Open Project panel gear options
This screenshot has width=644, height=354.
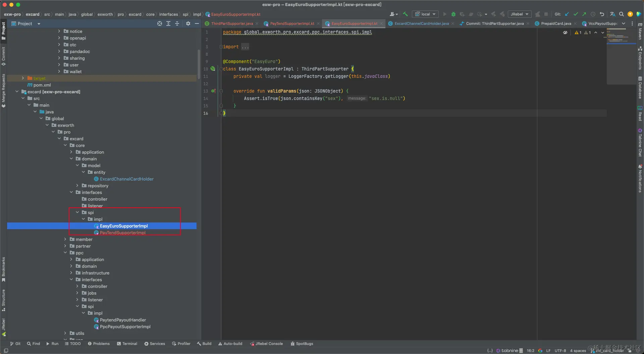[x=188, y=23]
